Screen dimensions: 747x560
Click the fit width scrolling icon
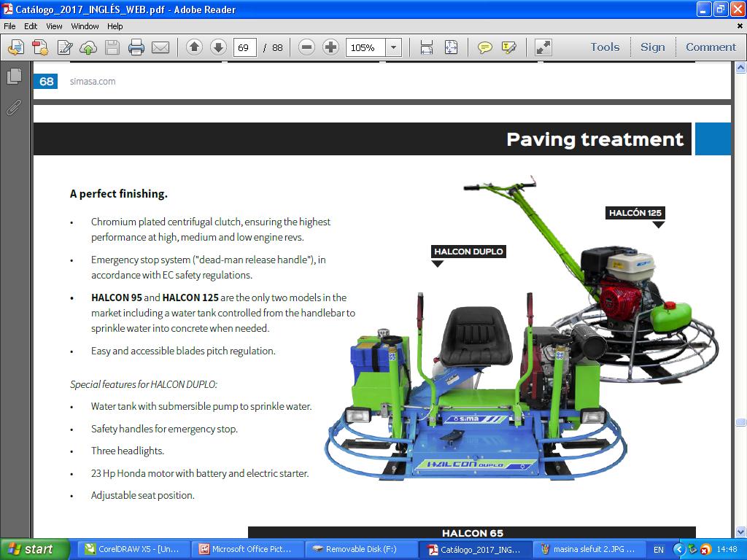(427, 47)
